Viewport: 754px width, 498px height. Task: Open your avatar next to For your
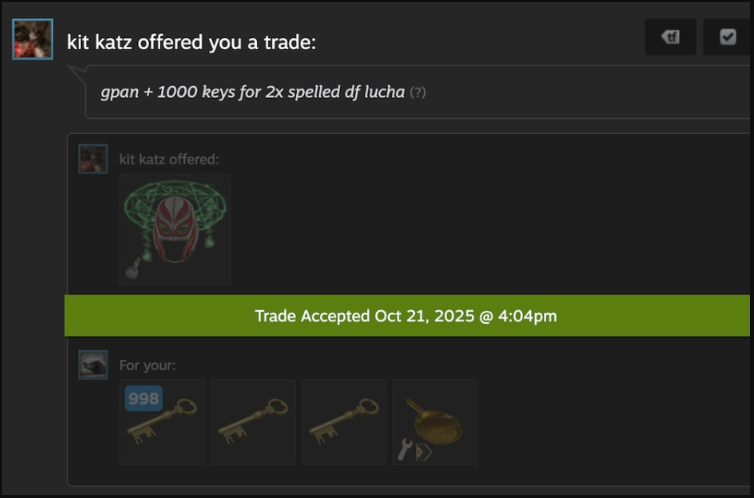[x=93, y=365]
